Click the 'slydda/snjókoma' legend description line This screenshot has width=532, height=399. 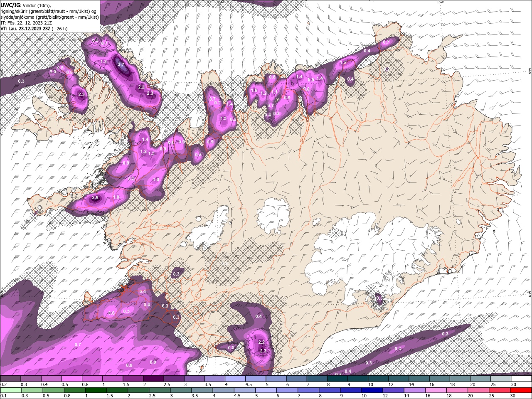pyautogui.click(x=49, y=17)
